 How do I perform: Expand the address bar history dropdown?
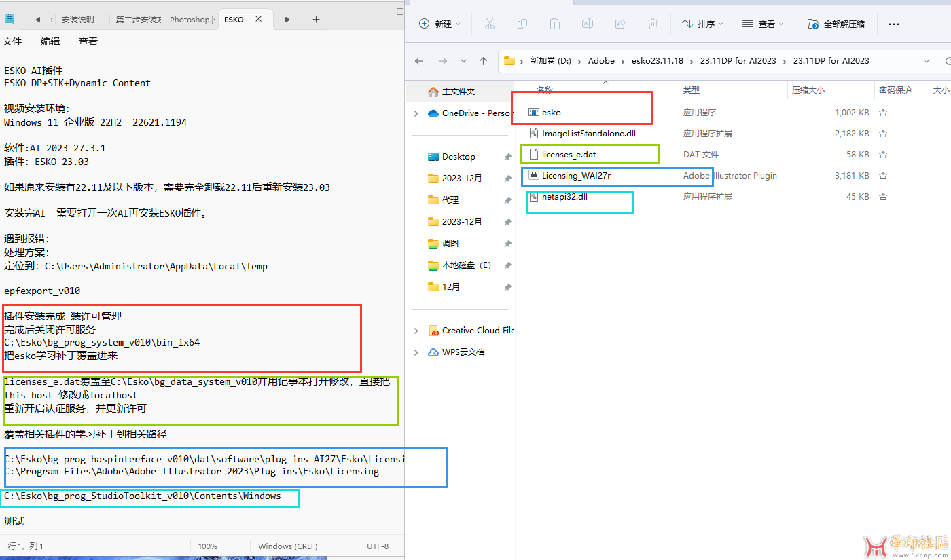pos(927,60)
